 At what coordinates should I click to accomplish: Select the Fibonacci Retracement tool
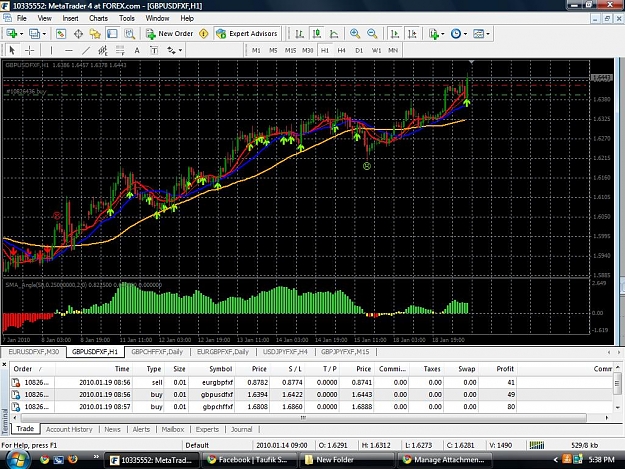(x=120, y=50)
